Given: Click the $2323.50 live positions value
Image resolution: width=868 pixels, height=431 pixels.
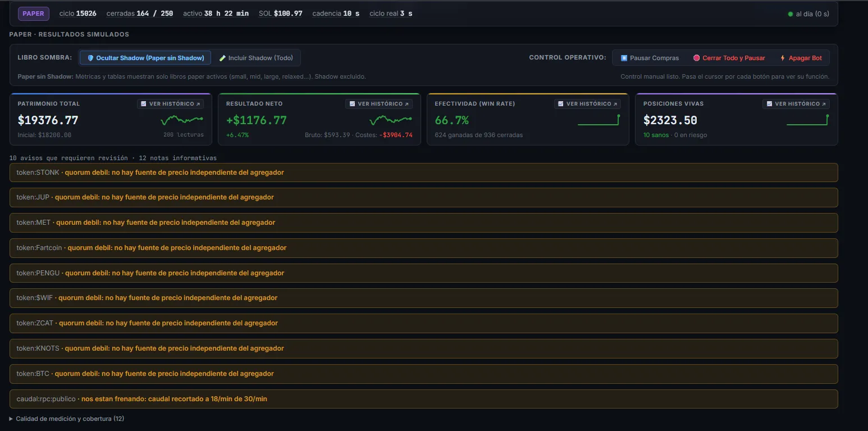Looking at the screenshot, I should [x=670, y=120].
